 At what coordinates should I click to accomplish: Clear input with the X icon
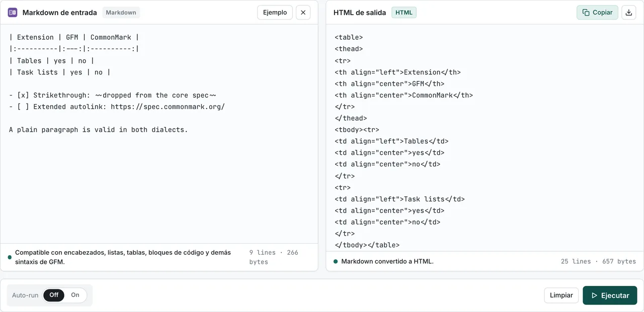[303, 13]
